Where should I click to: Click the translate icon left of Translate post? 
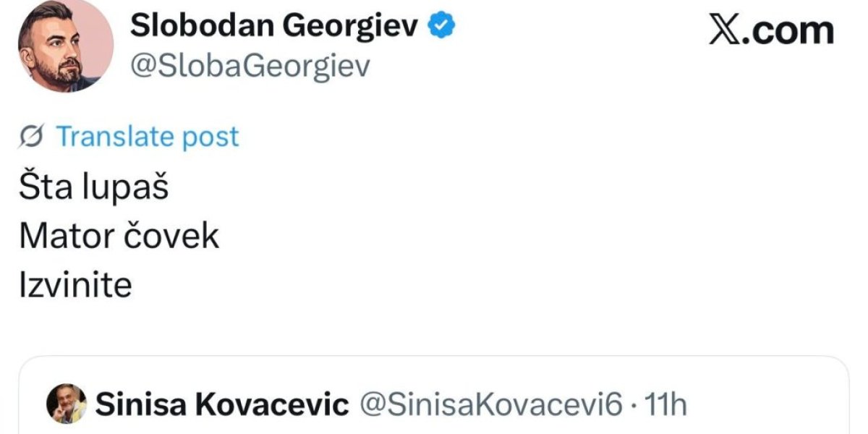coord(35,137)
